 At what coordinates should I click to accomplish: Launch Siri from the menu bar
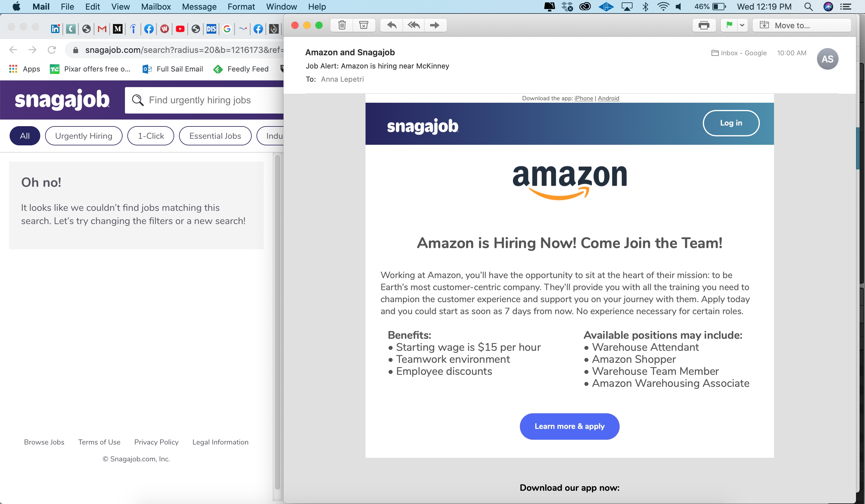[828, 7]
